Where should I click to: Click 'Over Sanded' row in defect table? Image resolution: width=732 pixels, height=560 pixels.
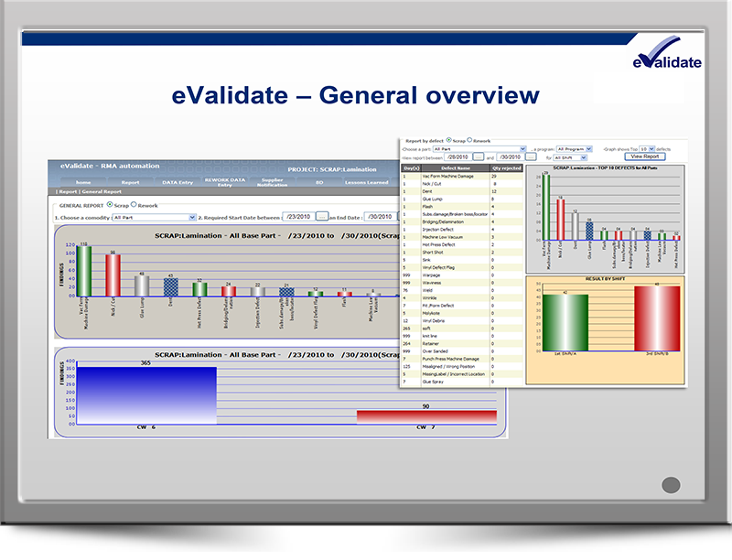click(462, 351)
